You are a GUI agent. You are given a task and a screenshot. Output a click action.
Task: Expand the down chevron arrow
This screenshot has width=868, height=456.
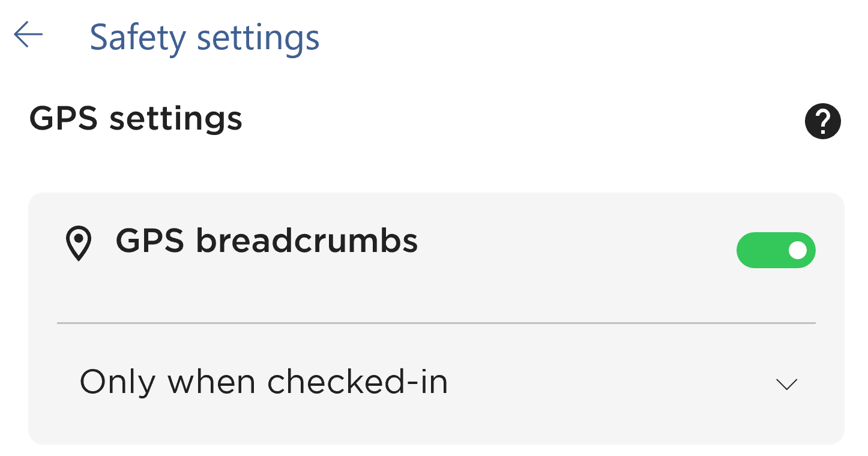click(x=786, y=384)
